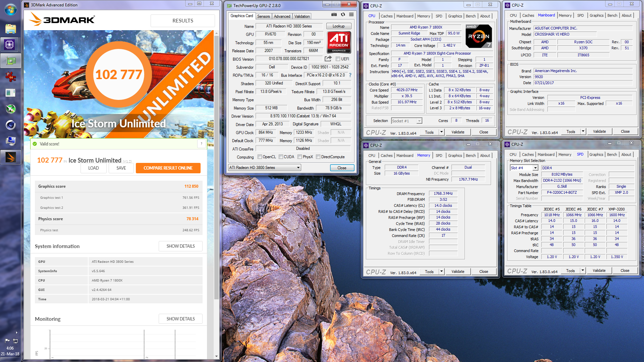This screenshot has width=644, height=362.
Task: Take a GPU-Z screenshot with the camera icon
Action: [334, 14]
